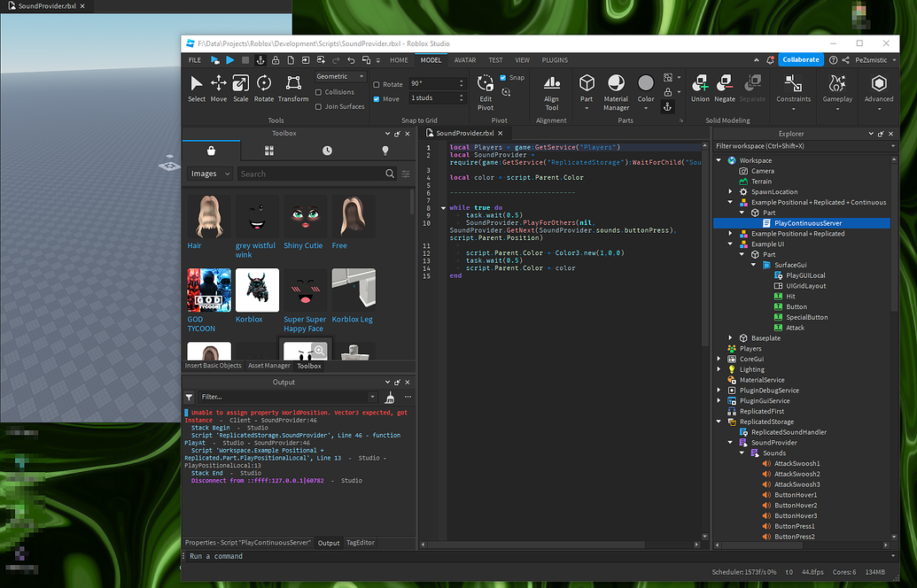Pick the Select arrow tool
Image resolution: width=917 pixels, height=588 pixels.
197,89
